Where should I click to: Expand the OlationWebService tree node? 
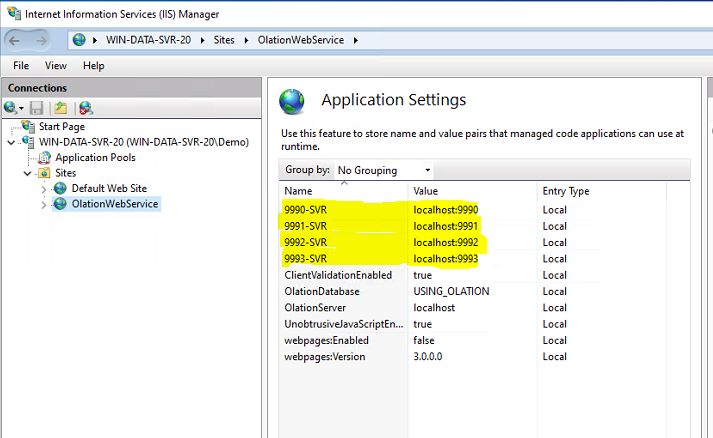pos(44,205)
